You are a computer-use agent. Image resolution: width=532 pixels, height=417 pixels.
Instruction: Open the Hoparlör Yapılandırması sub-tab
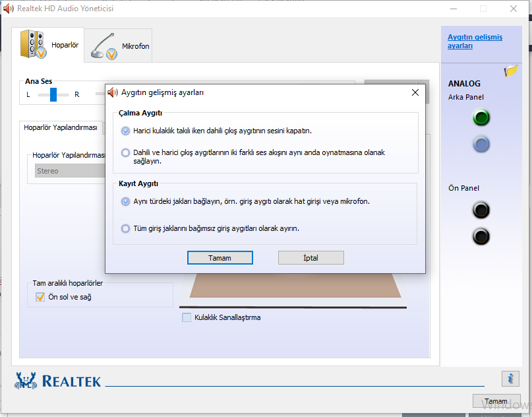click(x=61, y=128)
